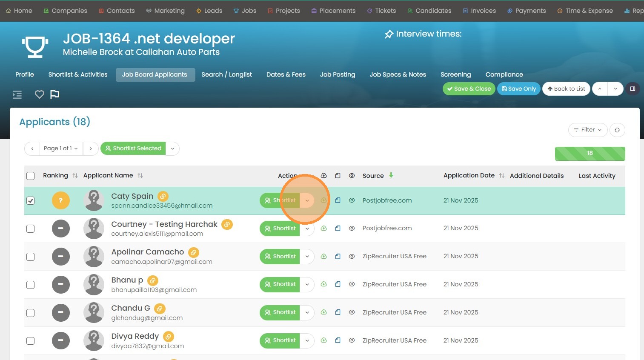Switch to the Dates & Fees tab

286,74
